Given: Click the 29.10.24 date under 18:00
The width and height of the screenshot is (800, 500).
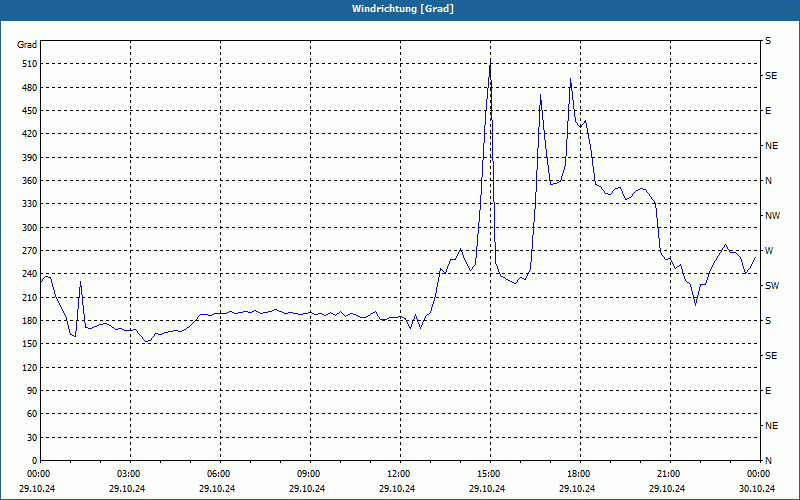Looking at the screenshot, I should pyautogui.click(x=577, y=488).
